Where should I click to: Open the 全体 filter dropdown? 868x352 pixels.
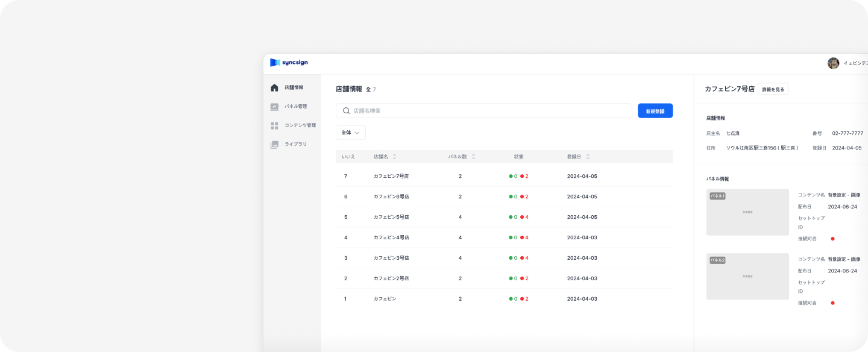350,133
